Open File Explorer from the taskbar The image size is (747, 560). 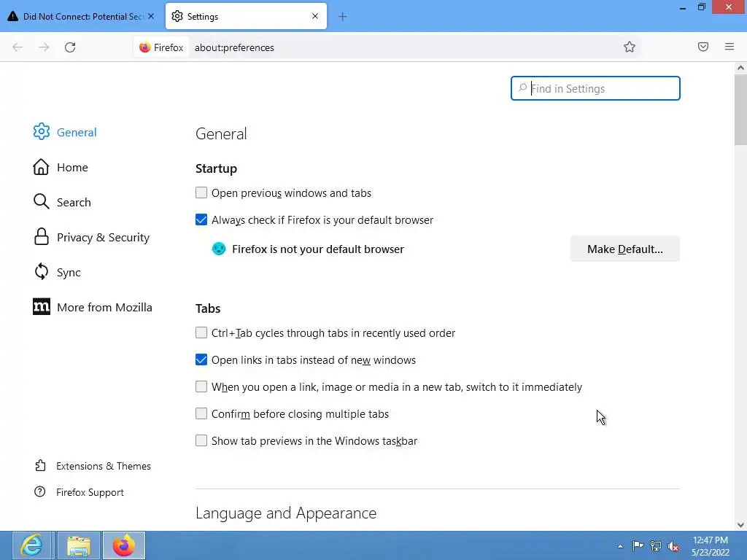79,545
